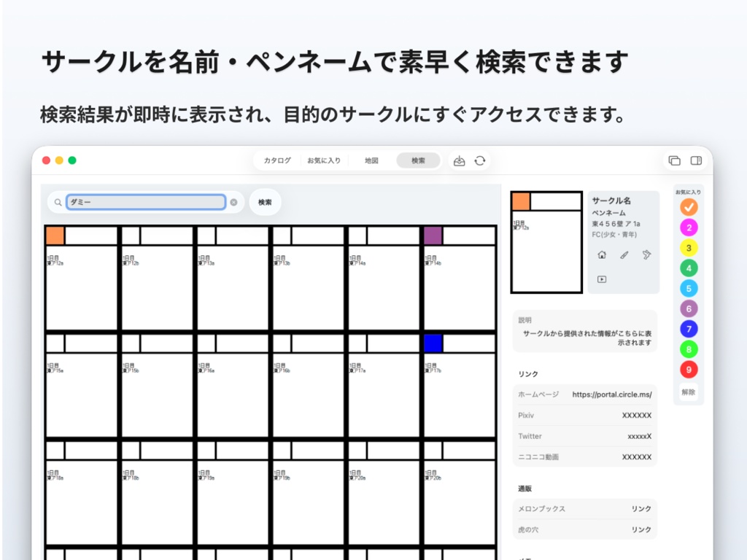
Task: Clear the search text with the X icon
Action: point(233,202)
